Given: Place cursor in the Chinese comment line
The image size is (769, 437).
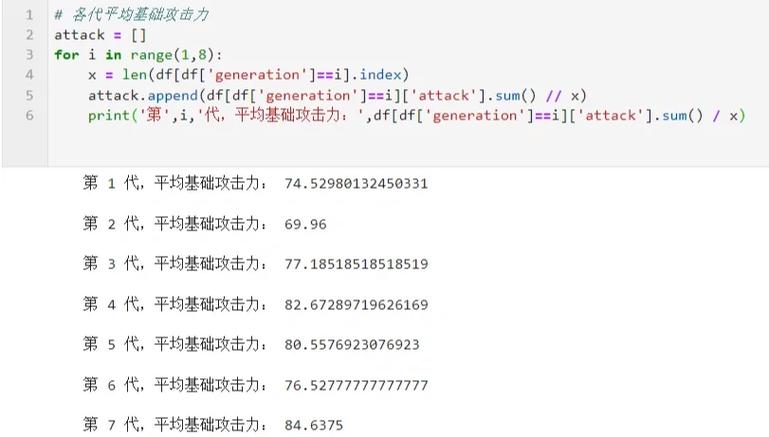Looking at the screenshot, I should point(131,15).
